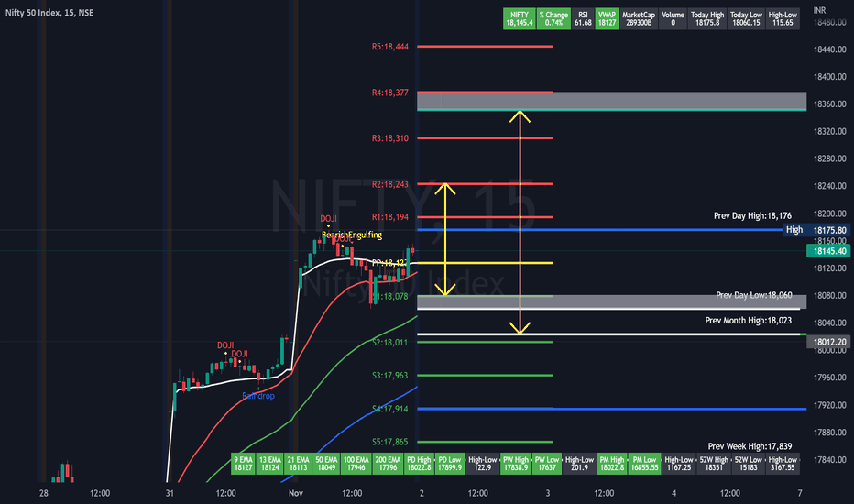Viewport: 854px width, 504px height.
Task: Click 18280.00 on the price axis
Action: (x=829, y=159)
